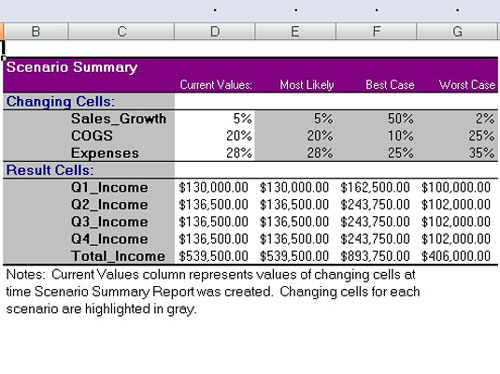Select Q1_Income Worst Case $100,000.00
This screenshot has height=374, width=500.
point(456,187)
